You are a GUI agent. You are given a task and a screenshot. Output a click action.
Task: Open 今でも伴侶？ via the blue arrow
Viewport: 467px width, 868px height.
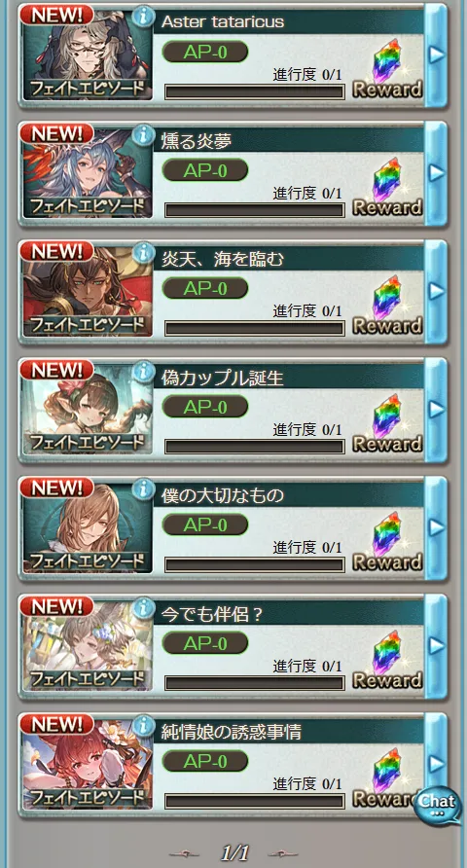(x=436, y=646)
